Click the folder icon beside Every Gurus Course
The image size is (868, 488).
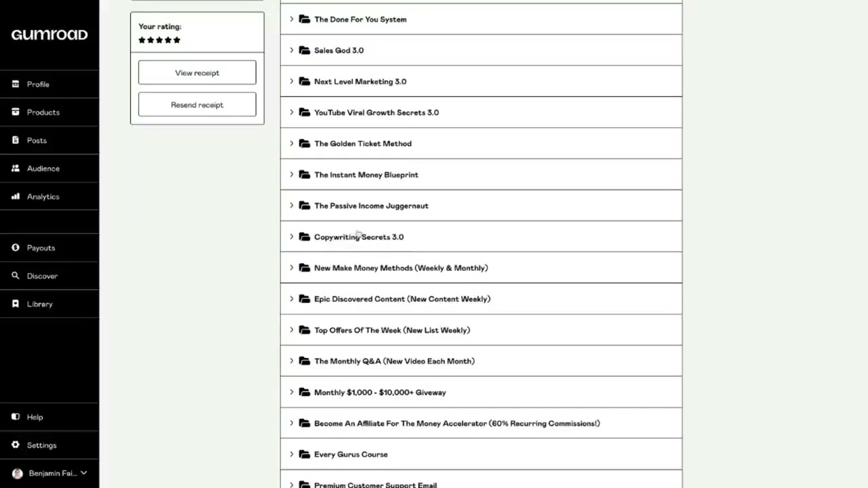304,454
